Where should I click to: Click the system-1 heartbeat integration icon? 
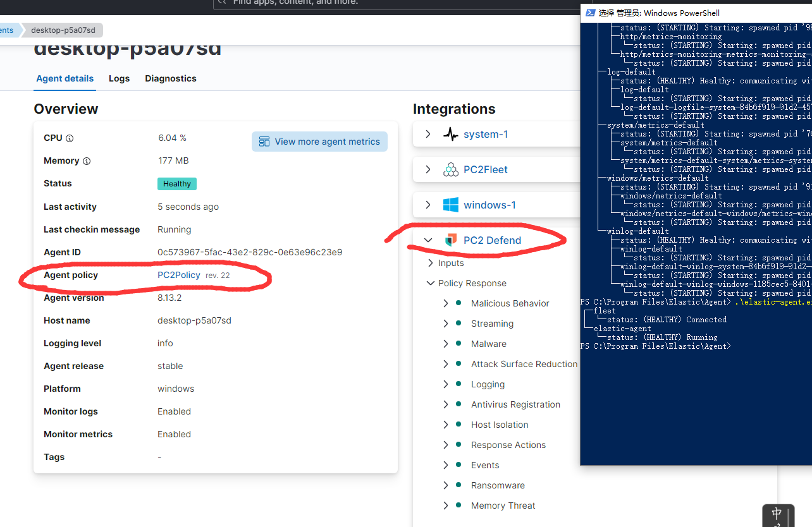pos(451,134)
